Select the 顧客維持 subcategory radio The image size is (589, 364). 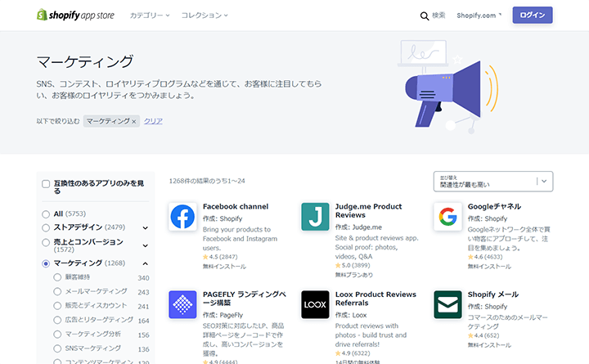click(57, 278)
